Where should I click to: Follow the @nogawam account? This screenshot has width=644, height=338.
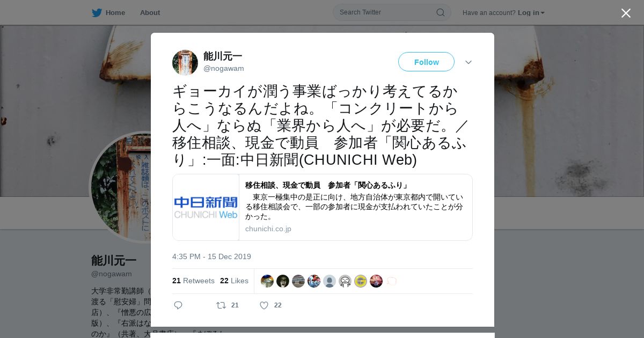(426, 62)
